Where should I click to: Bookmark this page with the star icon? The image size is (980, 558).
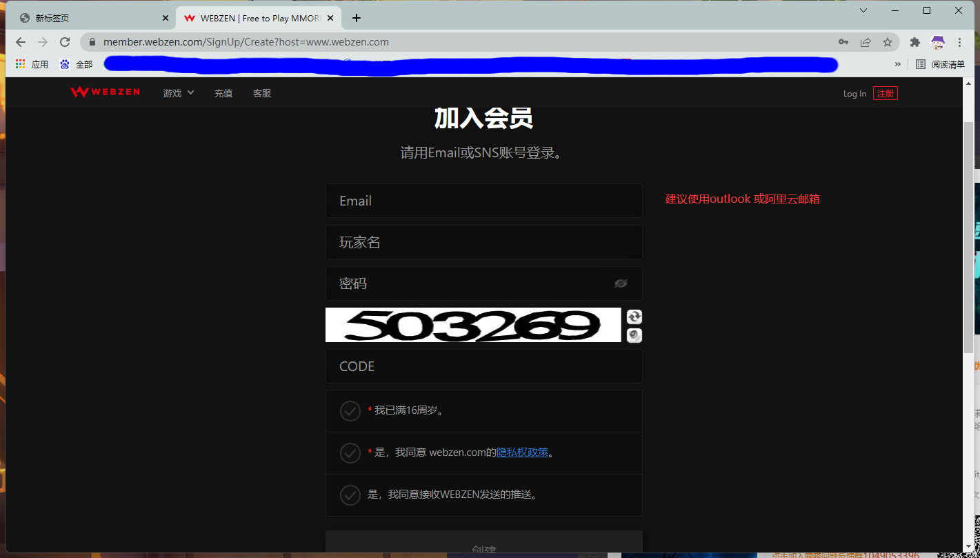coord(888,42)
